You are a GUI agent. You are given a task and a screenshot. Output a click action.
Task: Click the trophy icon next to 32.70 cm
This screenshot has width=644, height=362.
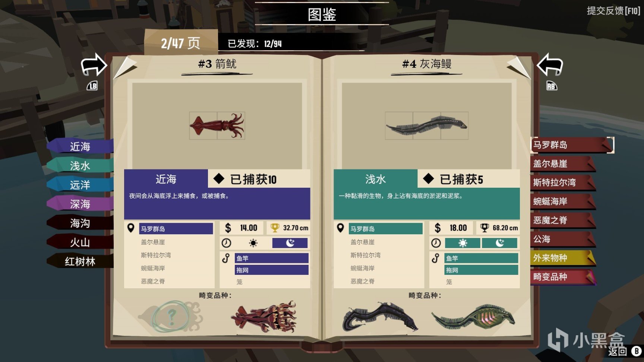(x=275, y=228)
